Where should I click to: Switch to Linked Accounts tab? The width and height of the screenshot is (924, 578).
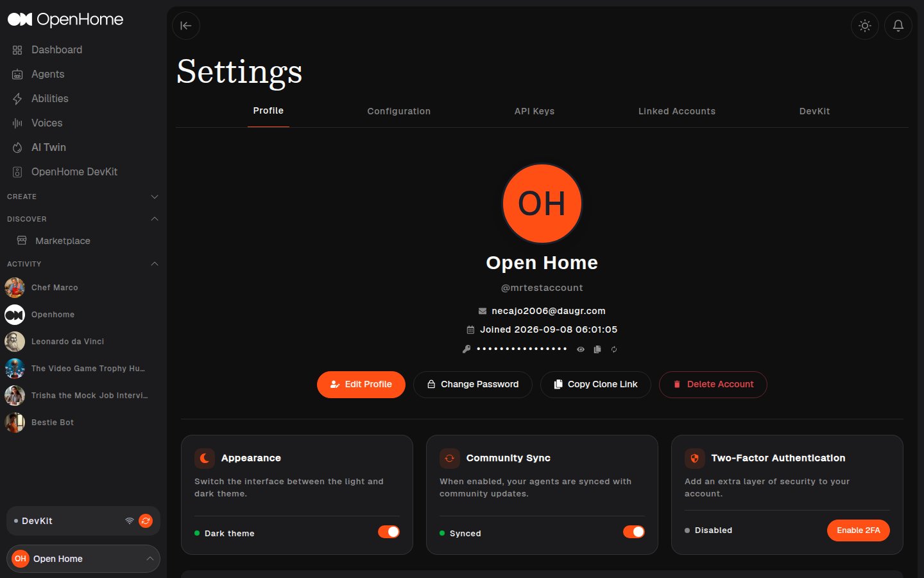(x=677, y=111)
